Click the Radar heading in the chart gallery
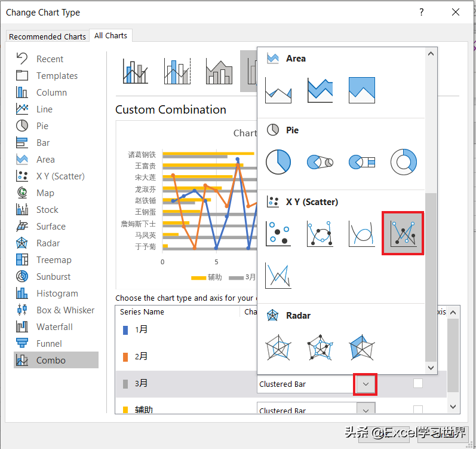Viewport: 476px width, 449px height. pyautogui.click(x=298, y=316)
